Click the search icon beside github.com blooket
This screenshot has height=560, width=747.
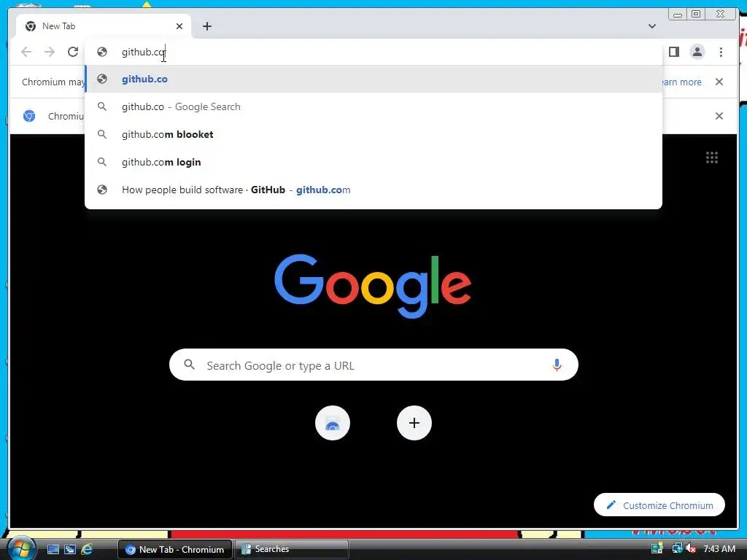(x=102, y=134)
